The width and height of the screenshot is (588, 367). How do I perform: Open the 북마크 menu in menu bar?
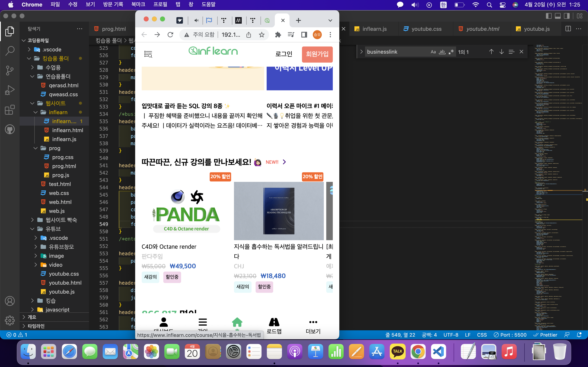[x=138, y=4]
